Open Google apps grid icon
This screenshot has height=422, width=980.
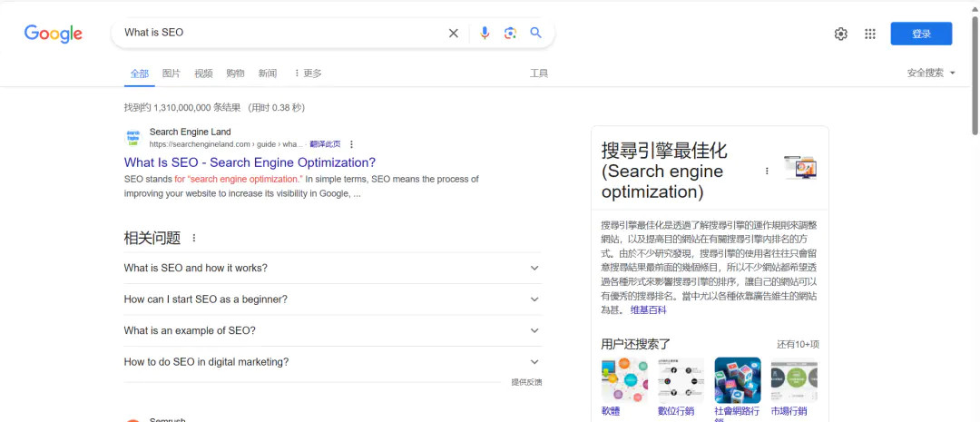click(870, 34)
